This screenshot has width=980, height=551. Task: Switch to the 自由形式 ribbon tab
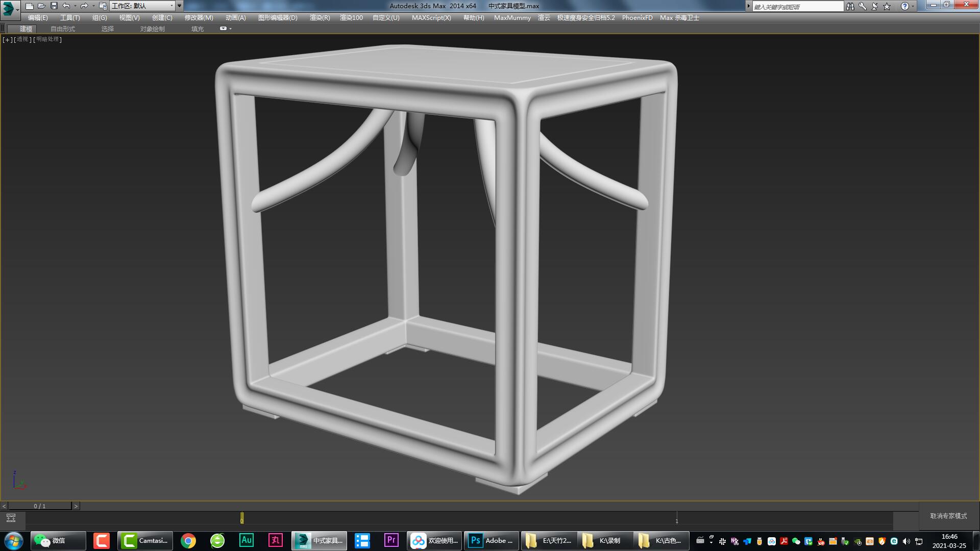[x=62, y=29]
